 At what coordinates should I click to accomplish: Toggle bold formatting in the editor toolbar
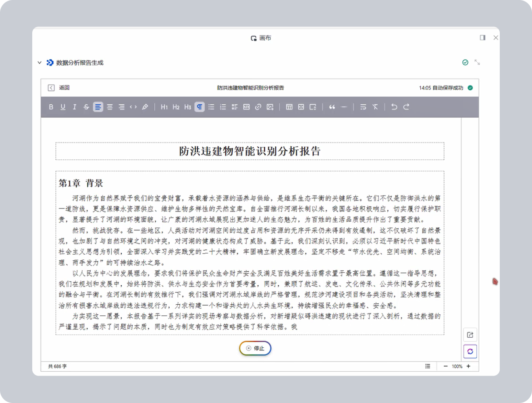pos(51,107)
